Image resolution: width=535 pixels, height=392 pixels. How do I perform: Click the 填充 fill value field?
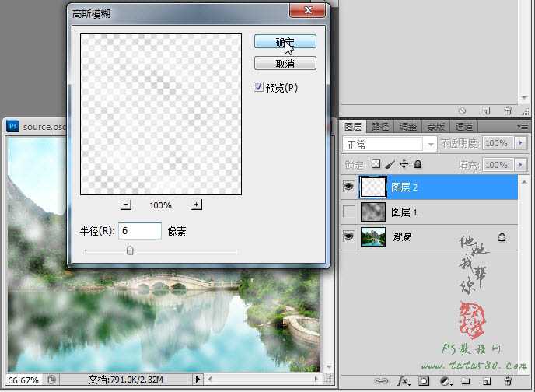(498, 165)
